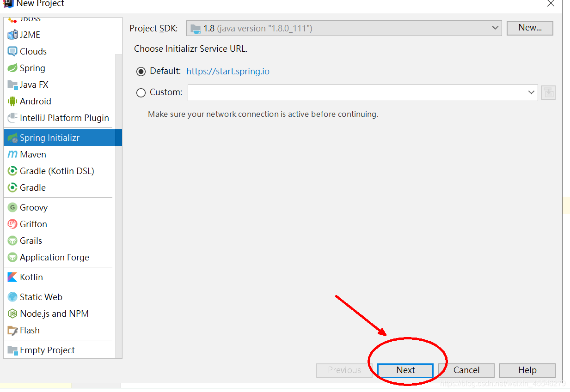Select the Application Forge label
This screenshot has height=392, width=570.
pyautogui.click(x=55, y=257)
